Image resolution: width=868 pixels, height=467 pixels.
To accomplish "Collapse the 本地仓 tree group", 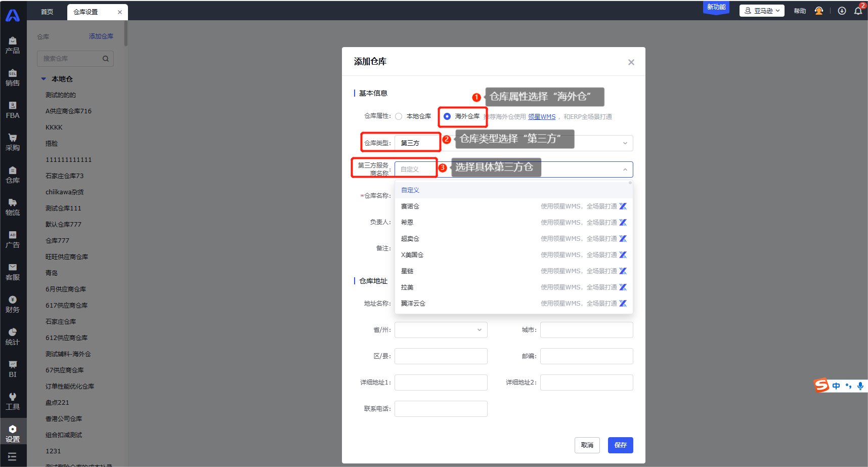I will click(44, 79).
